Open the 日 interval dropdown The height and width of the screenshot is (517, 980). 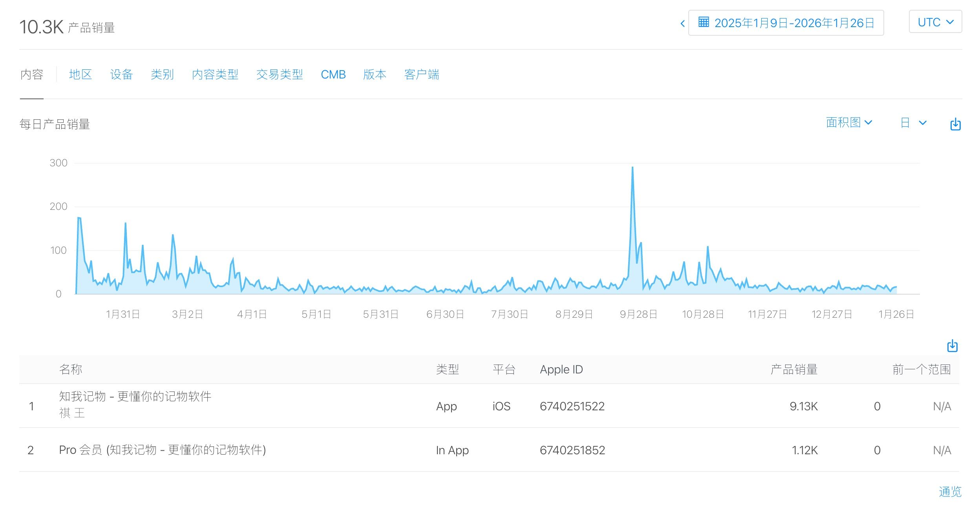[x=913, y=123]
